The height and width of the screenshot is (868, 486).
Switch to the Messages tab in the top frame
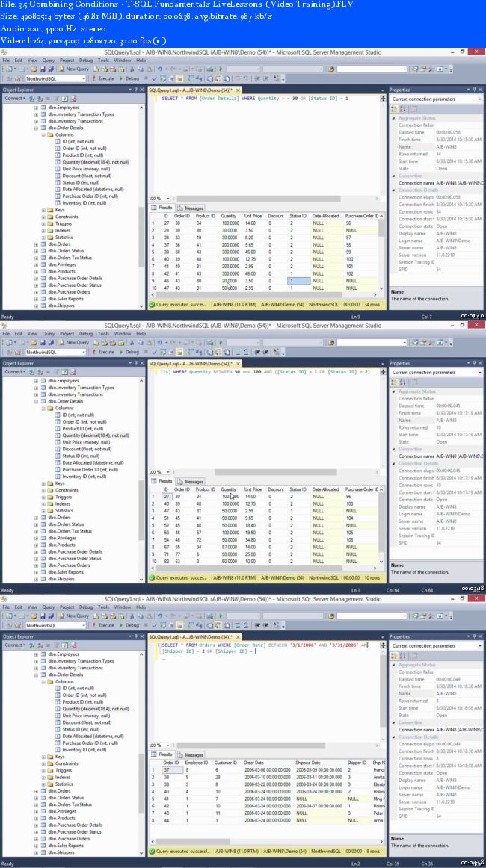[x=191, y=208]
